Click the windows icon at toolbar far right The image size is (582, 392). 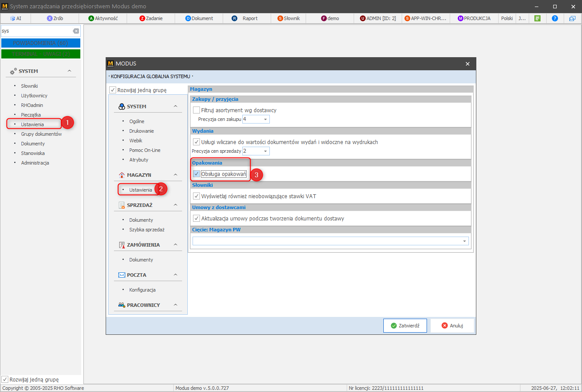click(x=572, y=18)
